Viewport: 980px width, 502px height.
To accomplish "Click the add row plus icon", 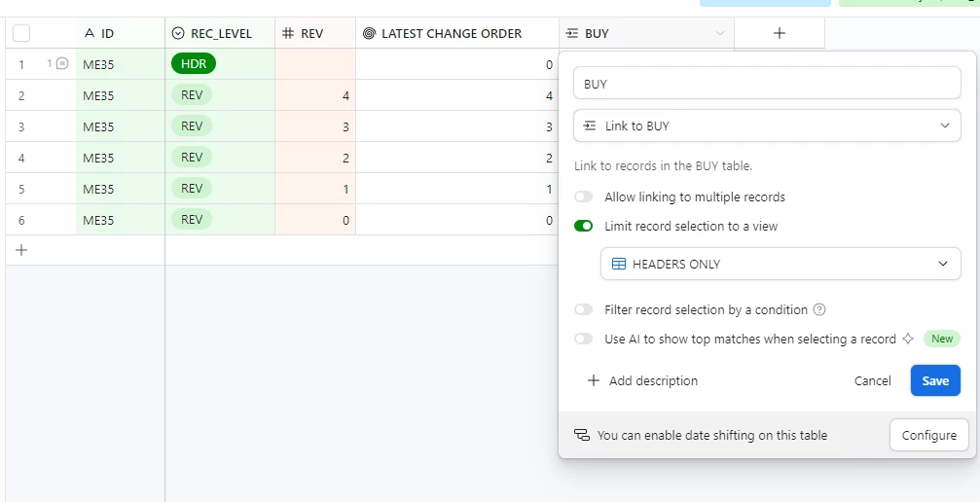I will click(21, 250).
